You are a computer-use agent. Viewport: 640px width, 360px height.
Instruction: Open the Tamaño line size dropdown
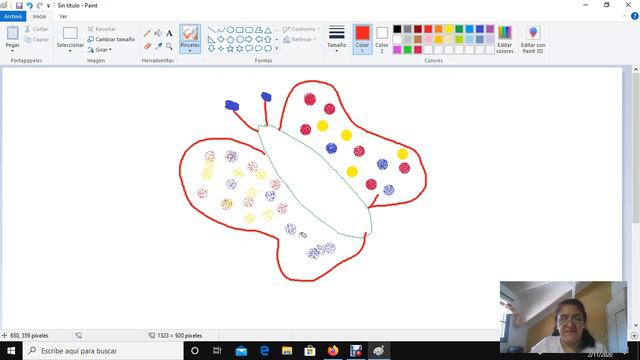(336, 39)
